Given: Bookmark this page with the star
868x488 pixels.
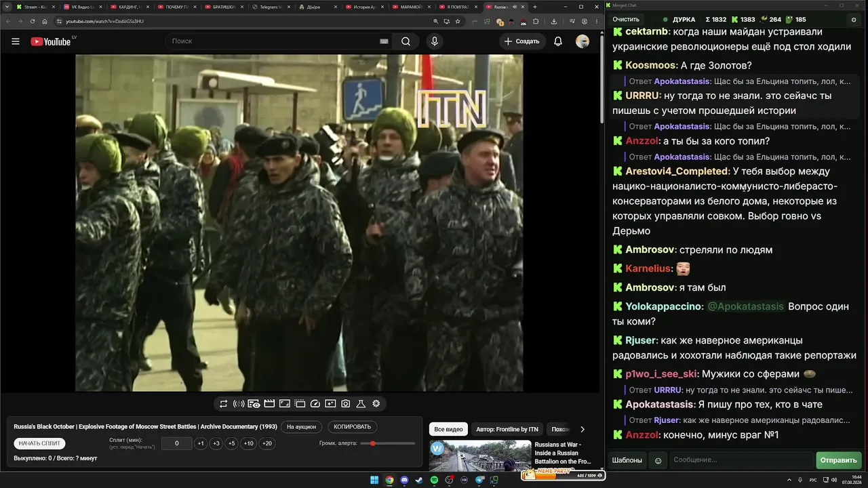Looking at the screenshot, I should pyautogui.click(x=458, y=21).
